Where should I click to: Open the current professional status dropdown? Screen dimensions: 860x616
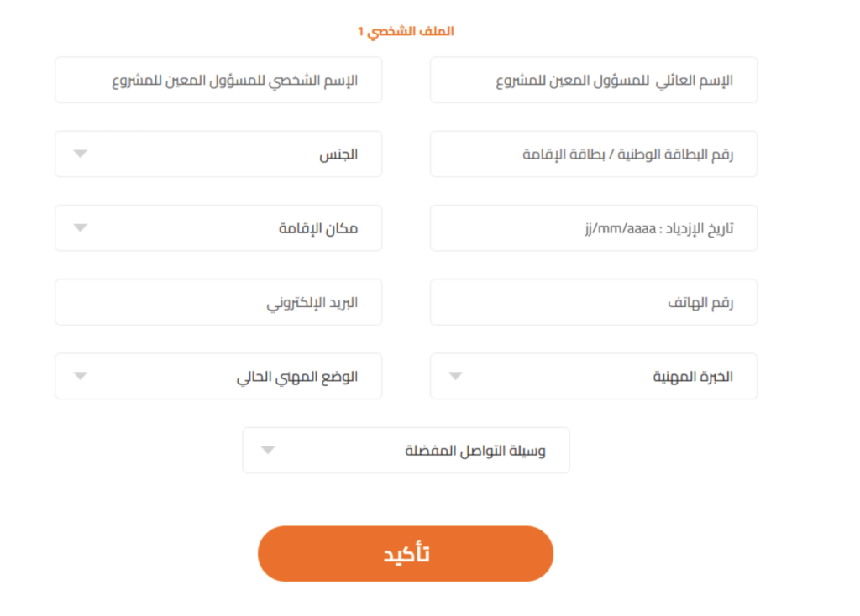(x=218, y=376)
